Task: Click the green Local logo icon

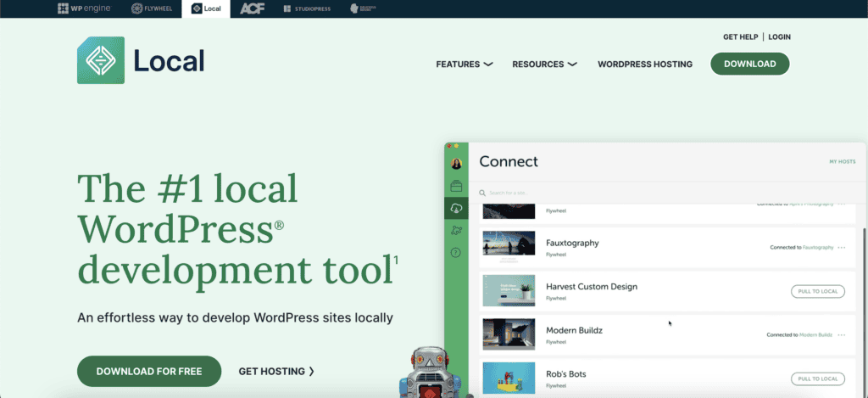Action: 101,60
